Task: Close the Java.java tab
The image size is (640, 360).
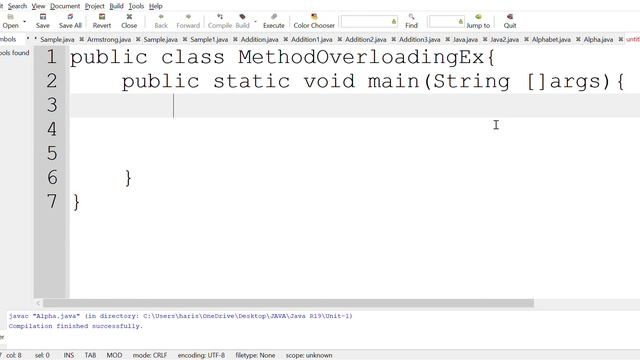Action: 485,40
